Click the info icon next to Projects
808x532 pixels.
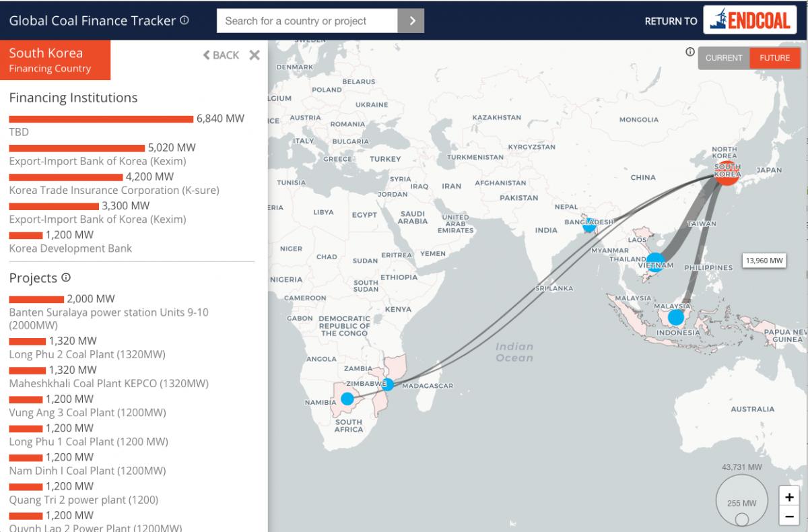[66, 277]
